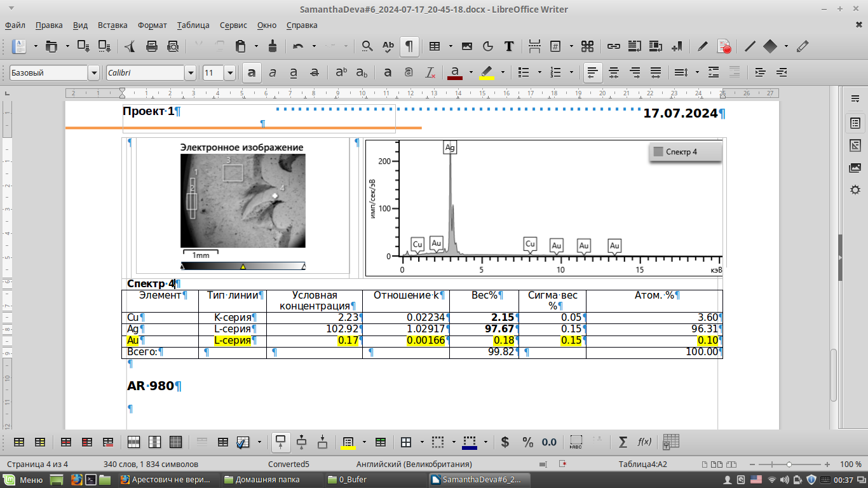868x488 pixels.
Task: Toggle bold text formatting
Action: (x=252, y=73)
